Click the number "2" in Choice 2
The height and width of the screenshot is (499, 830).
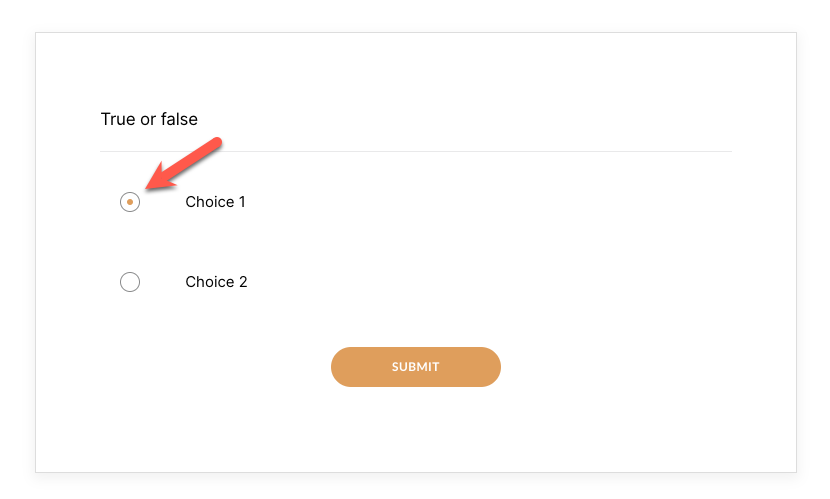point(243,282)
